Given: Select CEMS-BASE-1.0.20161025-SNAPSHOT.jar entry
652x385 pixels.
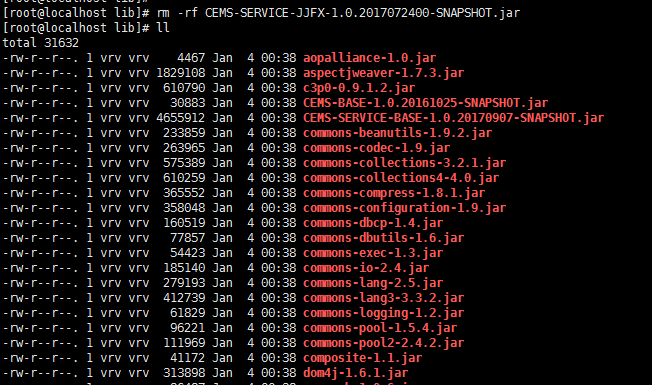Looking at the screenshot, I should point(425,103).
